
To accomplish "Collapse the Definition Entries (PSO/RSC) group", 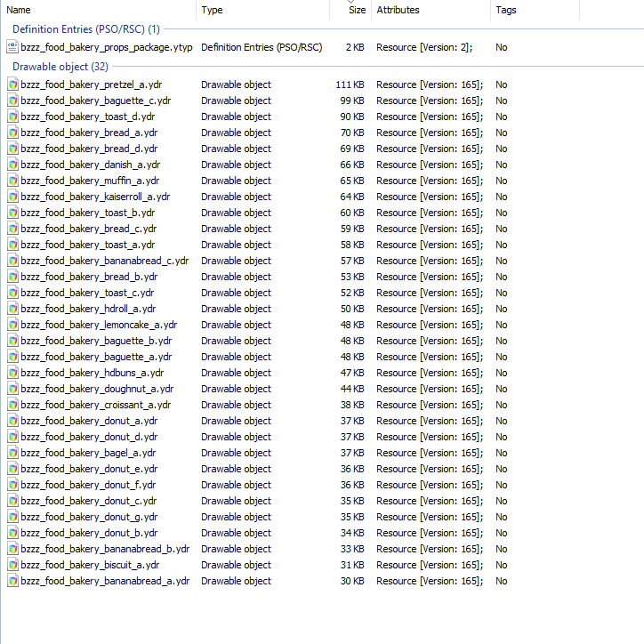I will tap(86, 29).
